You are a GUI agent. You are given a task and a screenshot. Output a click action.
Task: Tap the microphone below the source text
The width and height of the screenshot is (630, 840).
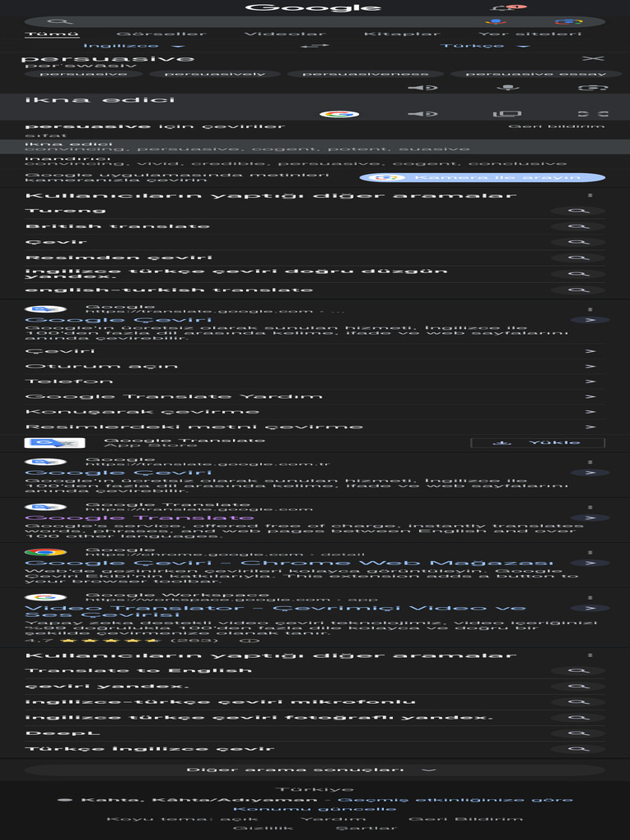click(507, 87)
